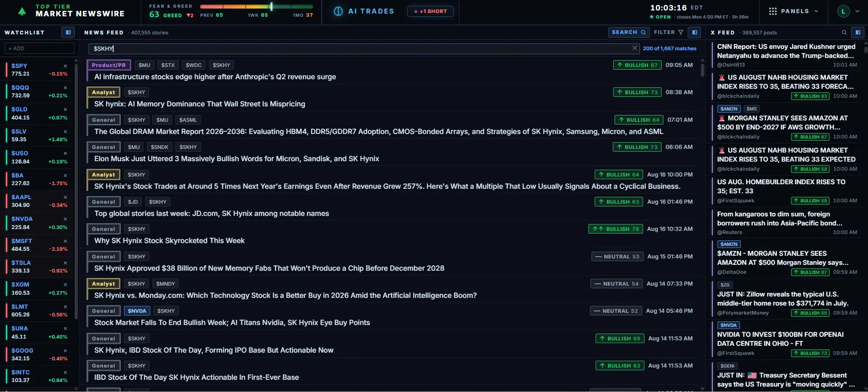
Task: Remove $GLD from the watchlist
Action: (65, 110)
